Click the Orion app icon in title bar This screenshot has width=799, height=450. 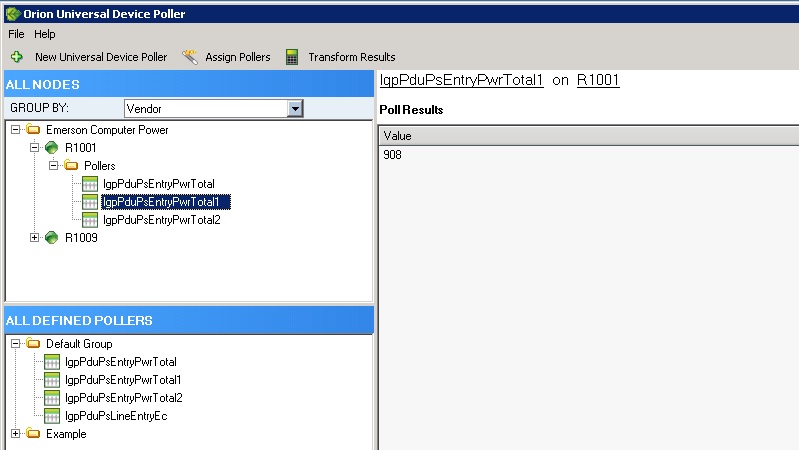coord(12,14)
